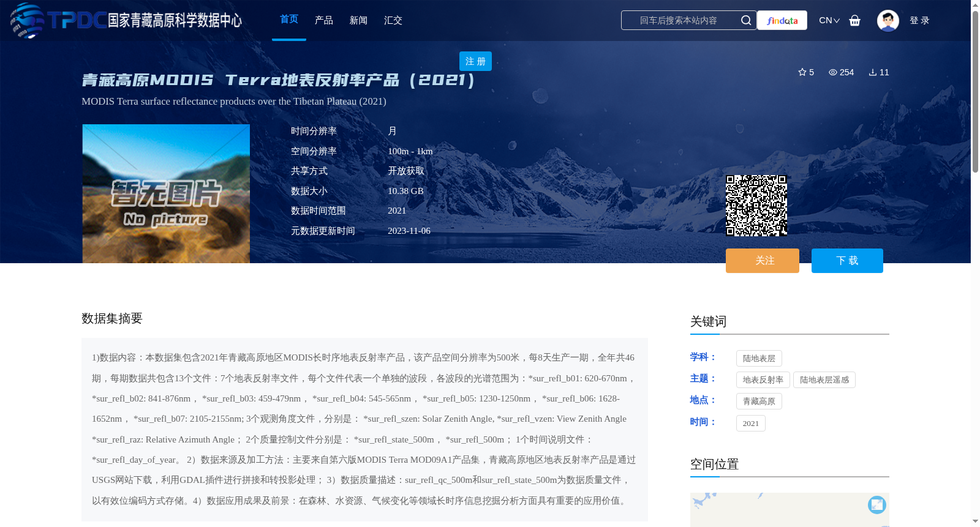
Task: Open the 新闻 menu item
Action: (358, 20)
